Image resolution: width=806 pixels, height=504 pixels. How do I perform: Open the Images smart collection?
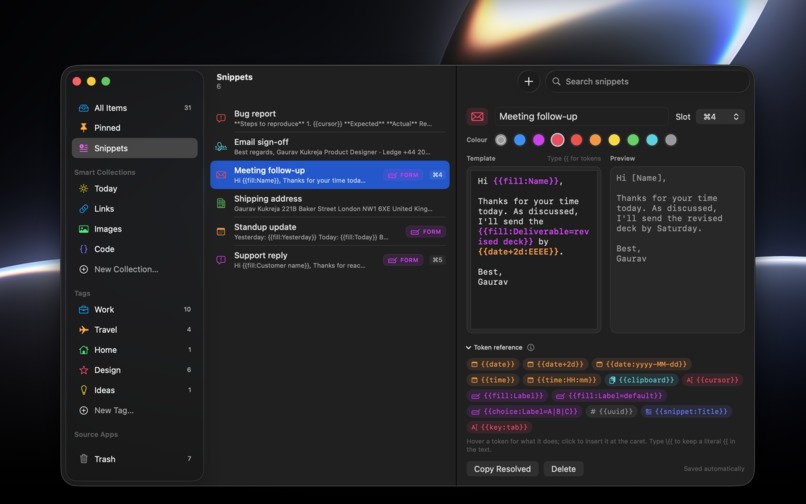click(135, 229)
